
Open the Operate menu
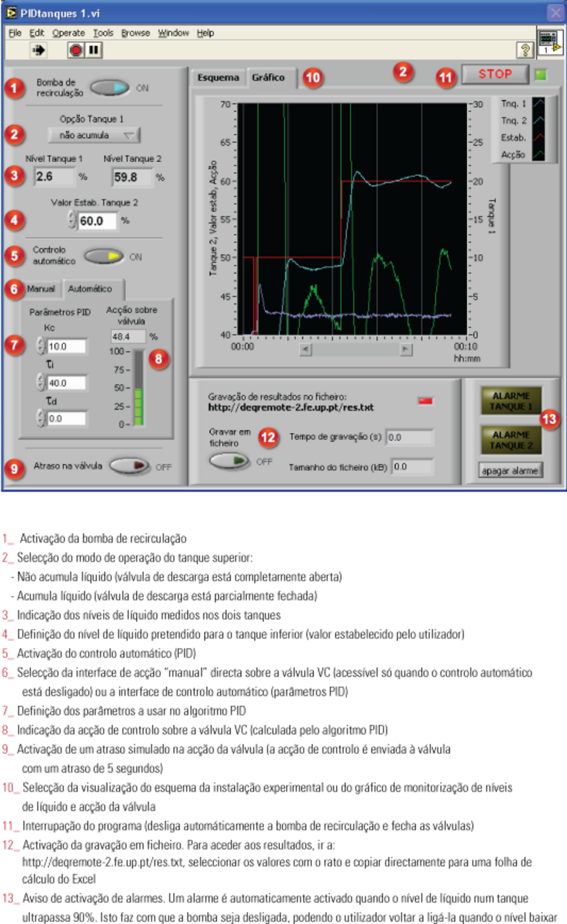[x=68, y=33]
